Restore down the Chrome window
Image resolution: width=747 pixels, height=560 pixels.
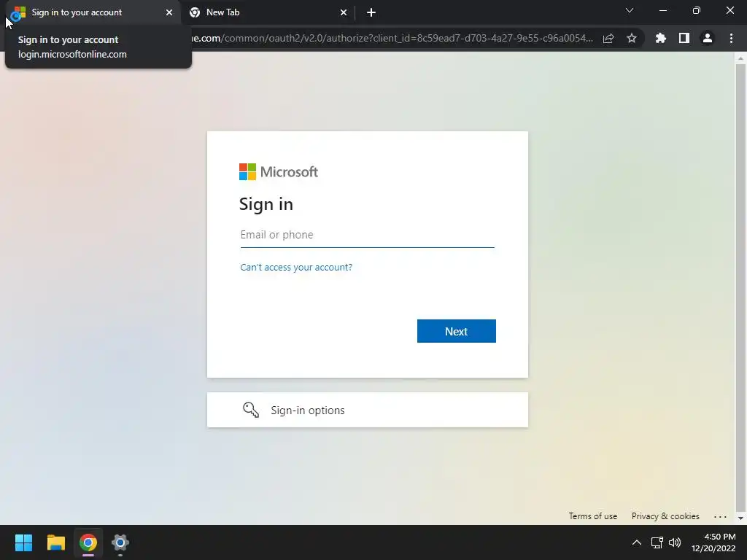[x=696, y=10]
